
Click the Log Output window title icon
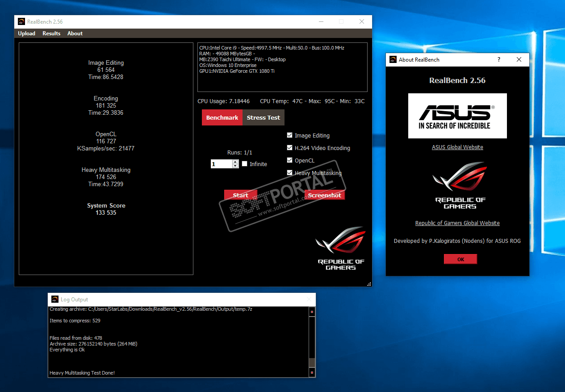point(55,299)
